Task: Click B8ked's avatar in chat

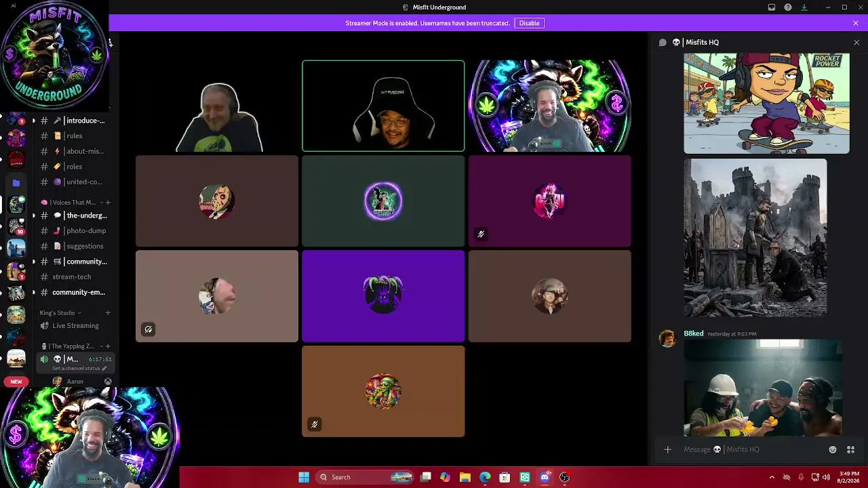Action: coord(668,339)
